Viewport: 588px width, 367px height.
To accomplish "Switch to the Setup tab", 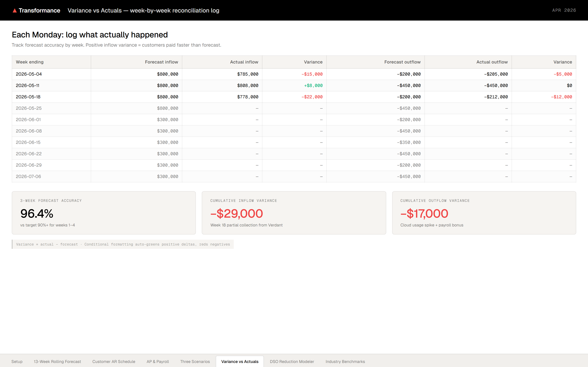I will coord(17,361).
